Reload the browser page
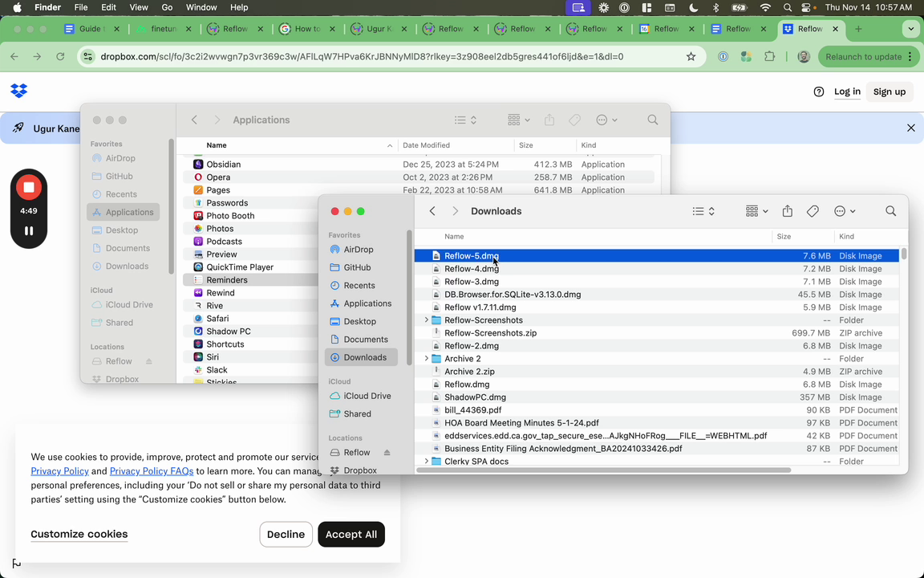Image resolution: width=924 pixels, height=578 pixels. 60,57
